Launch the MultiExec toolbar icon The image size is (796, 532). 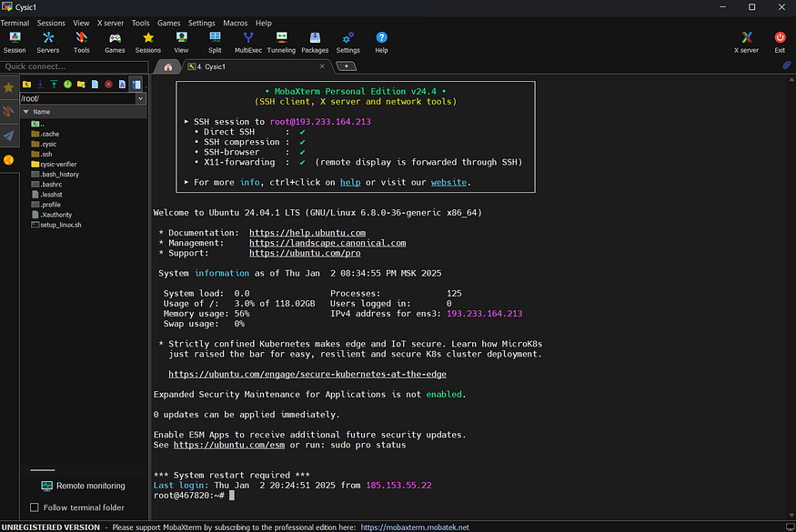point(248,42)
